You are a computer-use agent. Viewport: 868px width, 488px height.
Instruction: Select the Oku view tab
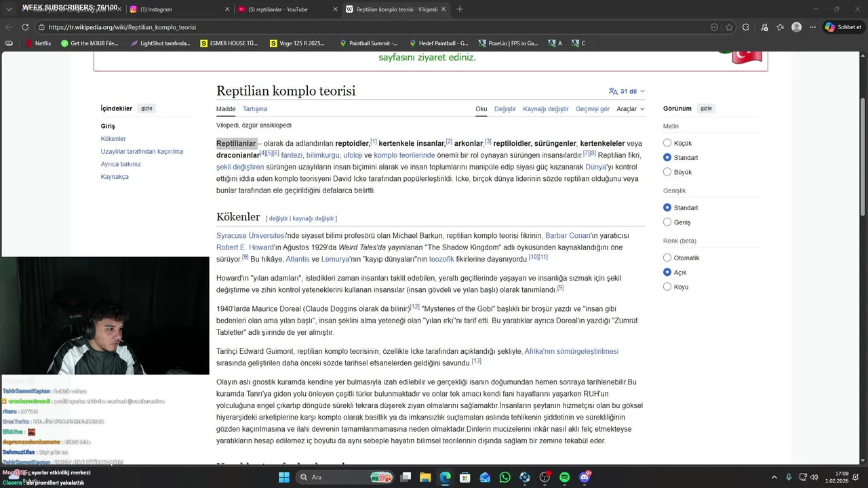[x=481, y=109]
